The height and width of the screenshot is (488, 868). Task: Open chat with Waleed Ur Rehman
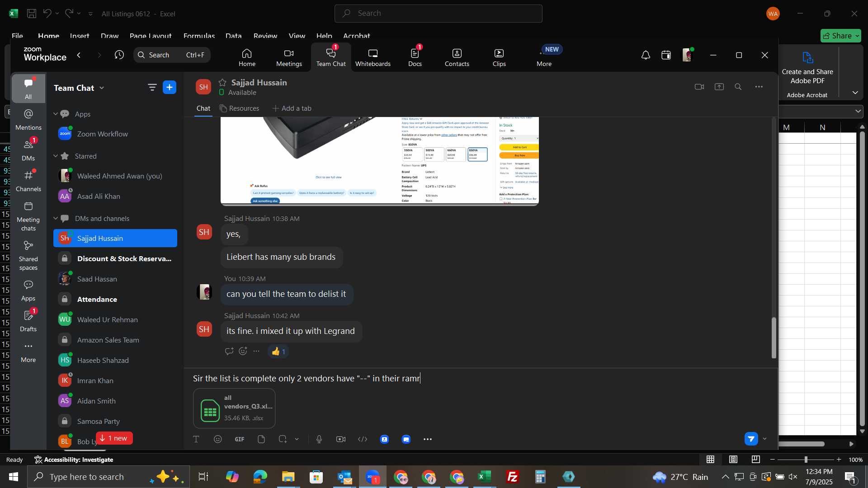(115, 319)
